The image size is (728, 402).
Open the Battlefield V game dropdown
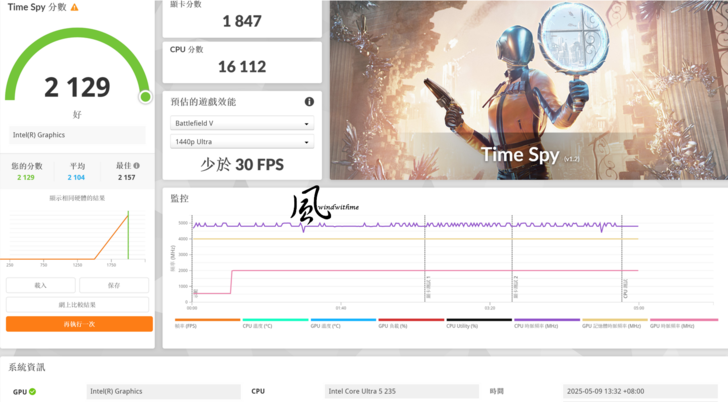(x=242, y=123)
